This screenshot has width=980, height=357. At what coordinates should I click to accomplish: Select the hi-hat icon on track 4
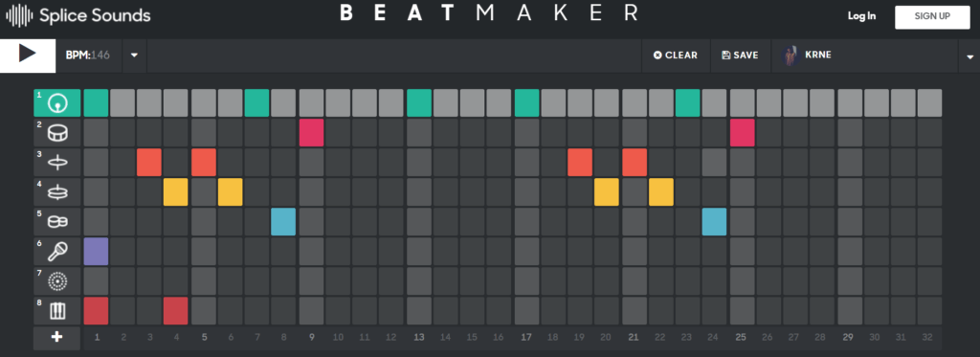pos(56,192)
